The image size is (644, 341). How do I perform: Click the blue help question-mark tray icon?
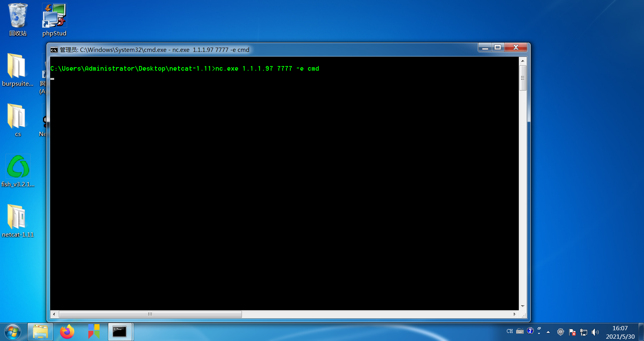click(x=530, y=331)
